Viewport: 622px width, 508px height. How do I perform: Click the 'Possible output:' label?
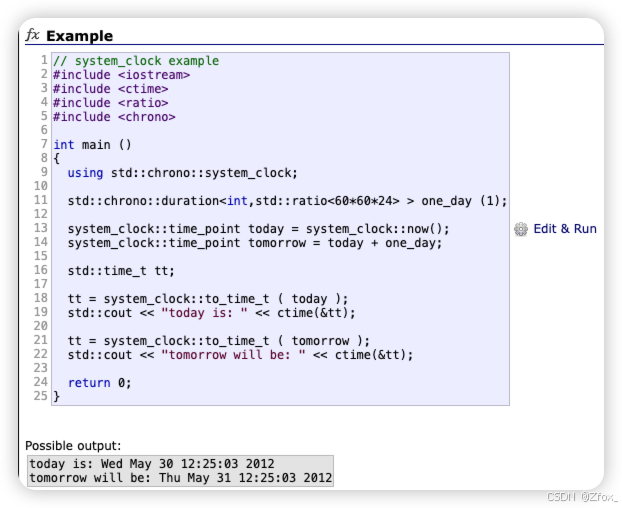click(x=73, y=446)
